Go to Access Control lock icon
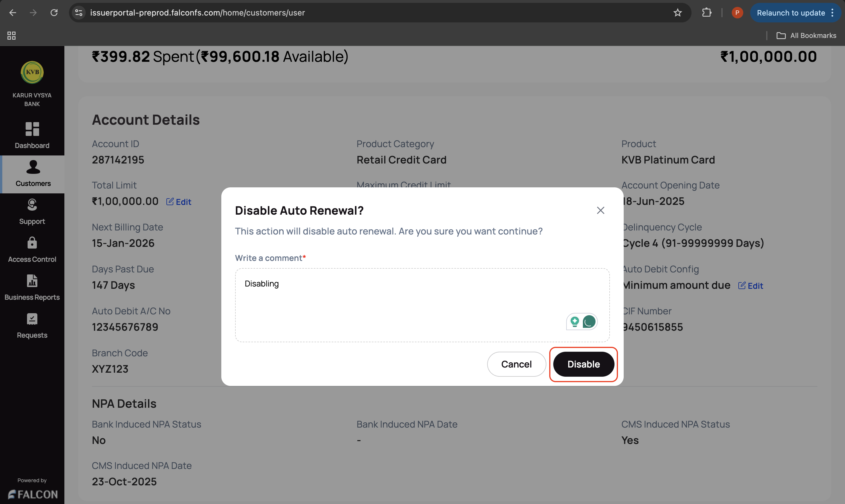Image resolution: width=845 pixels, height=504 pixels. click(32, 243)
